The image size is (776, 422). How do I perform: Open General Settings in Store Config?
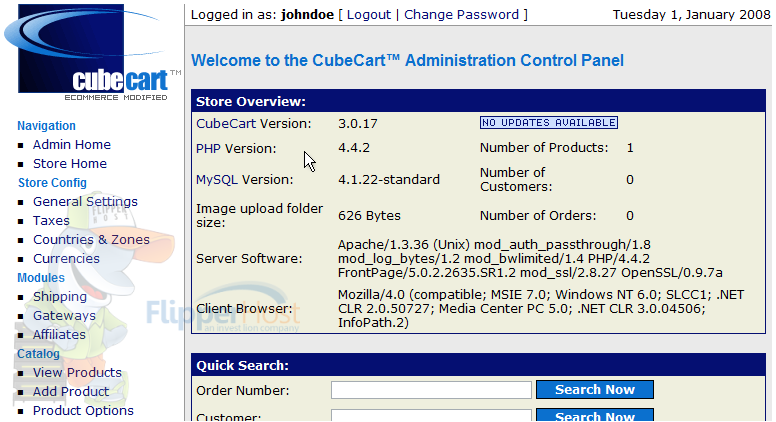pyautogui.click(x=85, y=202)
